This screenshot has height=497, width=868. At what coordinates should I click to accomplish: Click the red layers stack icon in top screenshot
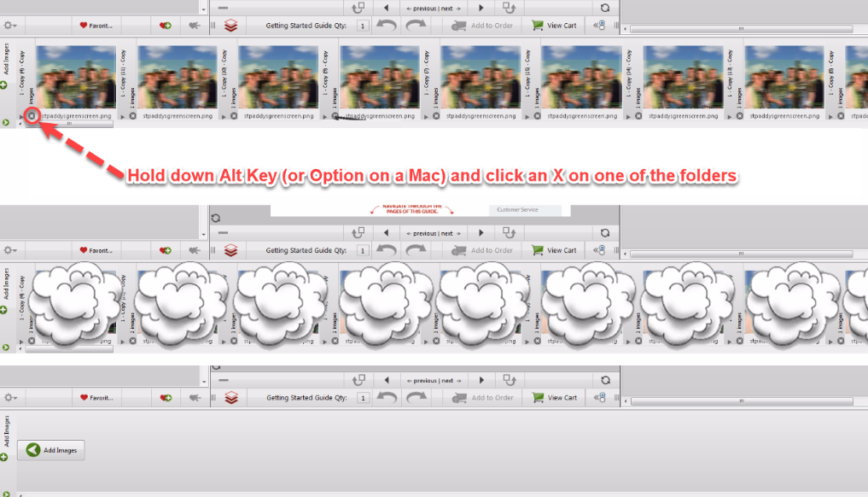coord(230,26)
